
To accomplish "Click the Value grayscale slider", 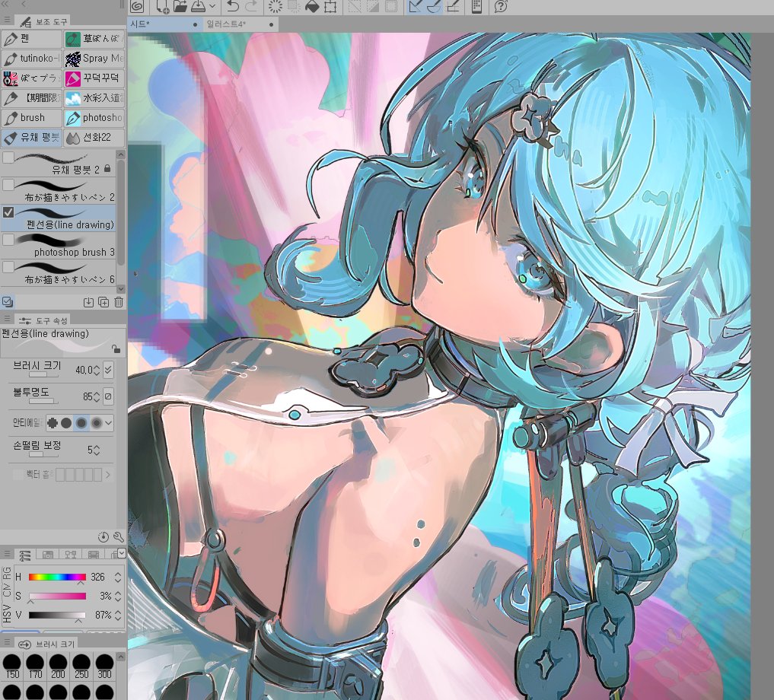I will (57, 615).
